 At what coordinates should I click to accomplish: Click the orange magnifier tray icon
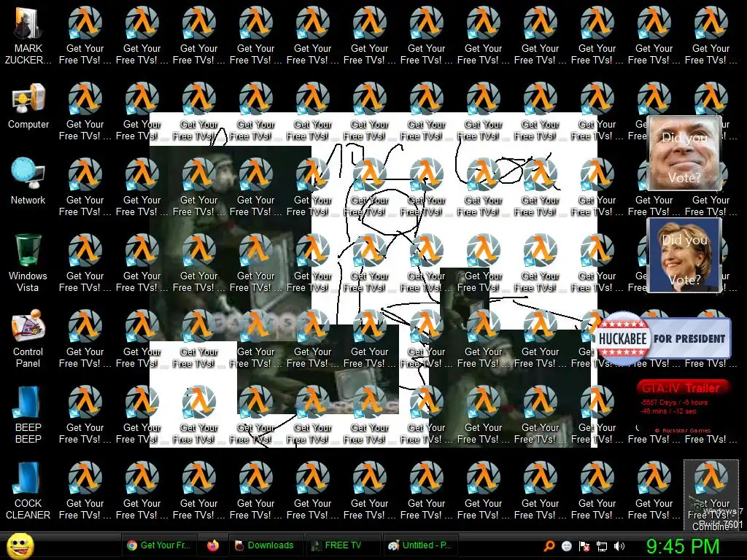click(549, 545)
